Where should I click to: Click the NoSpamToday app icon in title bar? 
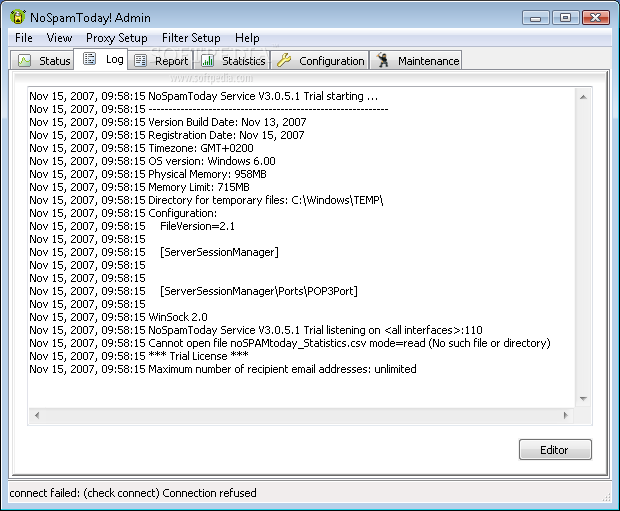pos(18,17)
